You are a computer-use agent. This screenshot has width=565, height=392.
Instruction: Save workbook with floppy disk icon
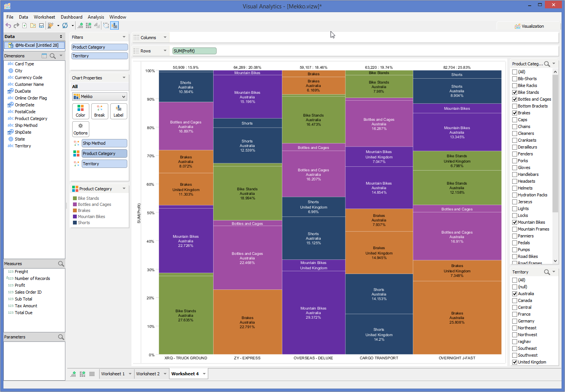pyautogui.click(x=41, y=25)
